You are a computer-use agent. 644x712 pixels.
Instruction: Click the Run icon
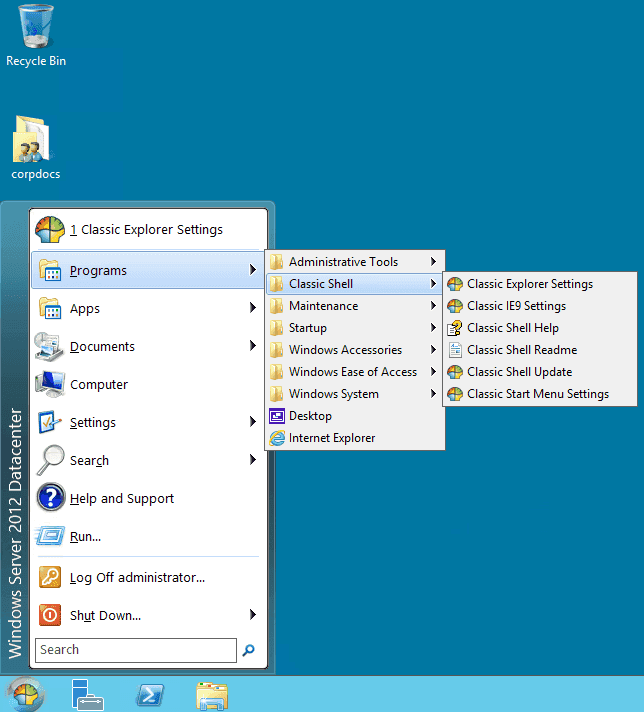[x=50, y=536]
